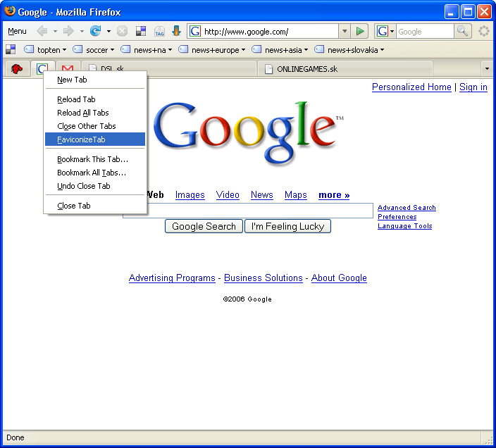This screenshot has height=448, width=496.
Task: Click the magnifier search icon in search box
Action: (462, 31)
